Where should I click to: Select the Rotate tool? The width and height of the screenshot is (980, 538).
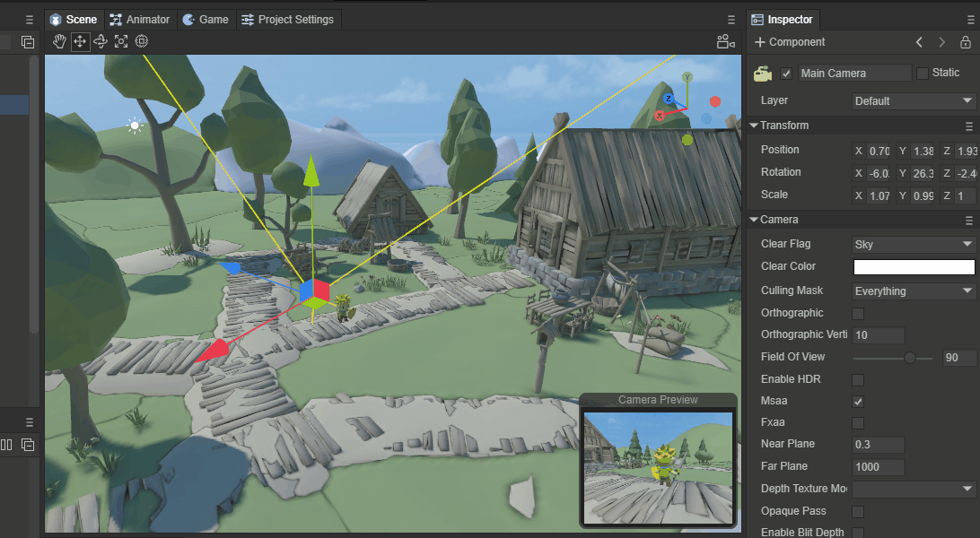point(101,41)
